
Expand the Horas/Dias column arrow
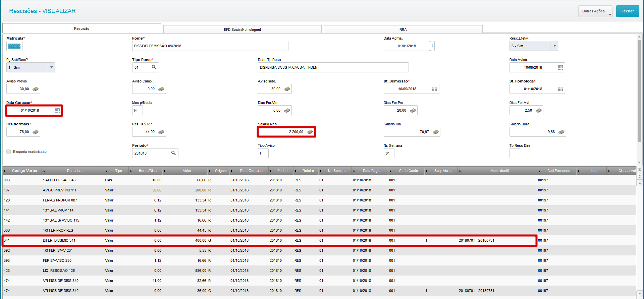(131, 171)
